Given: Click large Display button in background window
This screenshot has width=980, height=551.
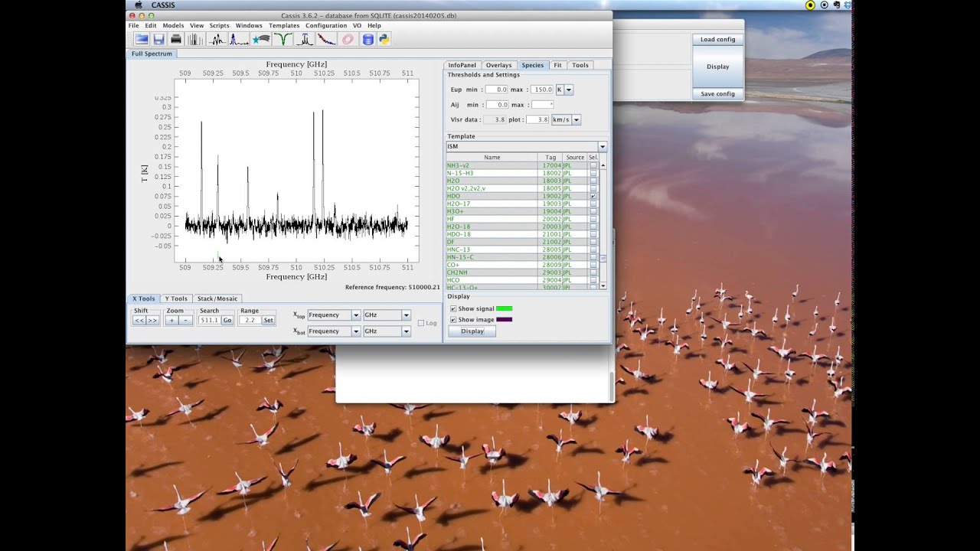Looking at the screenshot, I should tap(717, 67).
